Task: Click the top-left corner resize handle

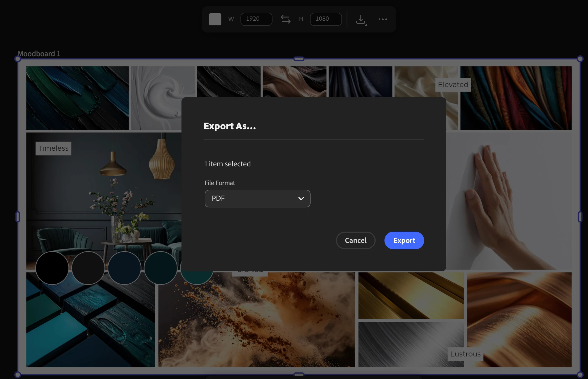Action: [18, 59]
